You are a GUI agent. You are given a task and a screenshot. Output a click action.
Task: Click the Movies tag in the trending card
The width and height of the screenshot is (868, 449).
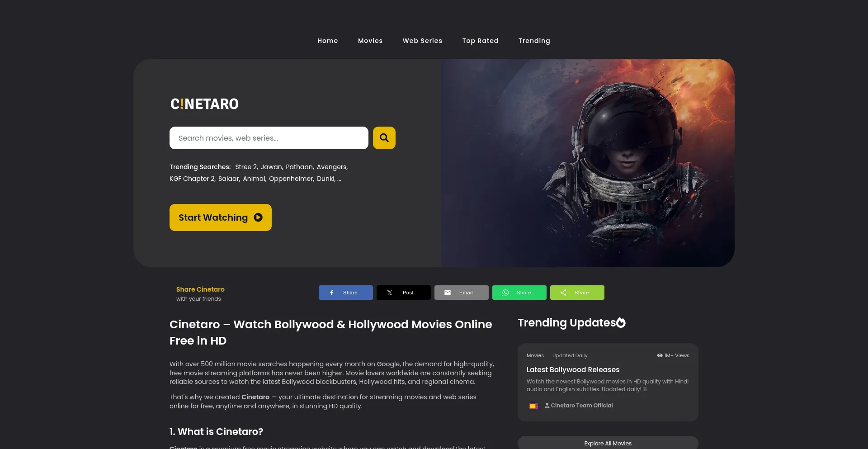(535, 355)
